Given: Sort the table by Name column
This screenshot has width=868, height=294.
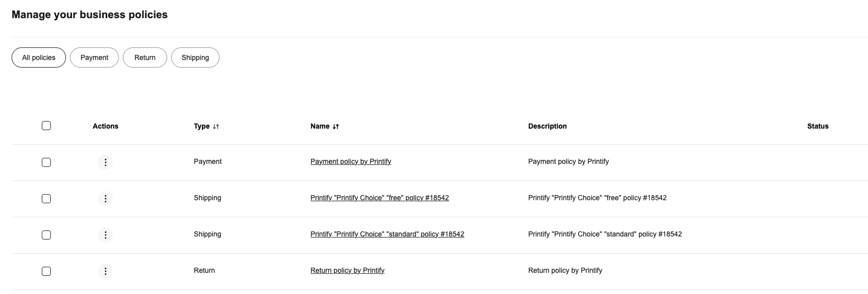Looking at the screenshot, I should [325, 126].
